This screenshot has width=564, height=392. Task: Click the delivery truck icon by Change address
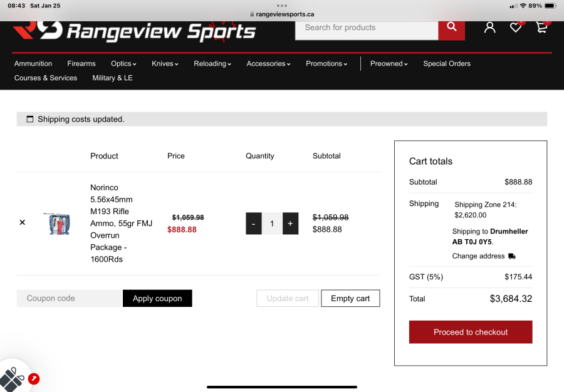(x=512, y=256)
